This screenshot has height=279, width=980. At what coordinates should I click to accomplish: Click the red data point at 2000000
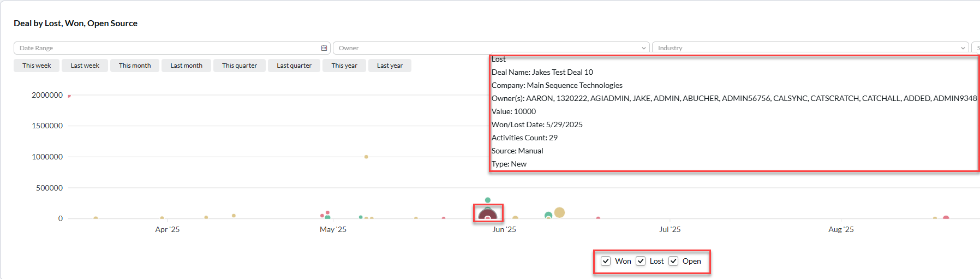click(x=69, y=96)
